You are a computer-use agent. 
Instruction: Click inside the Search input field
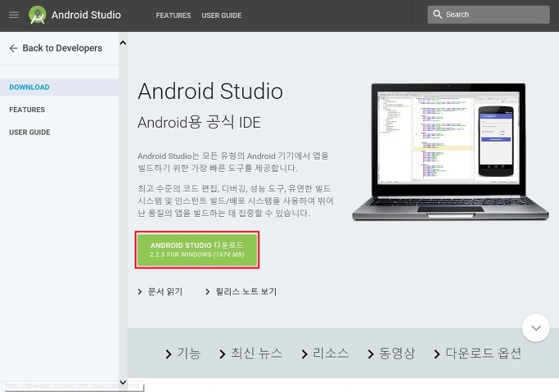pos(489,14)
